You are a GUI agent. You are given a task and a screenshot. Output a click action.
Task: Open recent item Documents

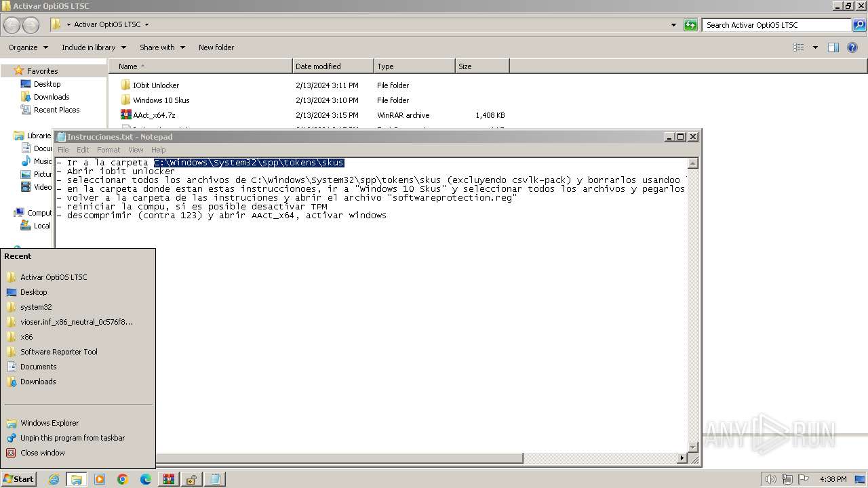78,367
